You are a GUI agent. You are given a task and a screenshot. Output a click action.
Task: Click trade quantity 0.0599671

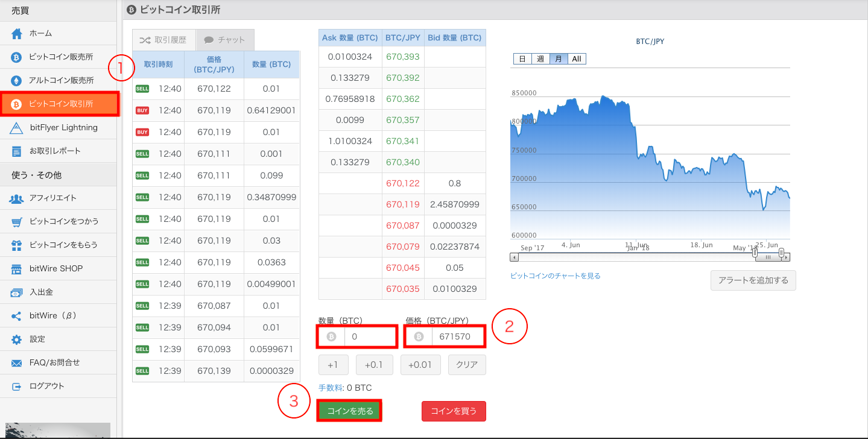click(271, 349)
